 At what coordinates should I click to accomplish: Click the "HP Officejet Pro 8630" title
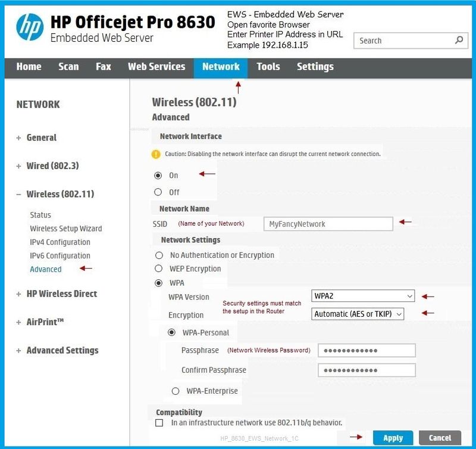point(133,22)
